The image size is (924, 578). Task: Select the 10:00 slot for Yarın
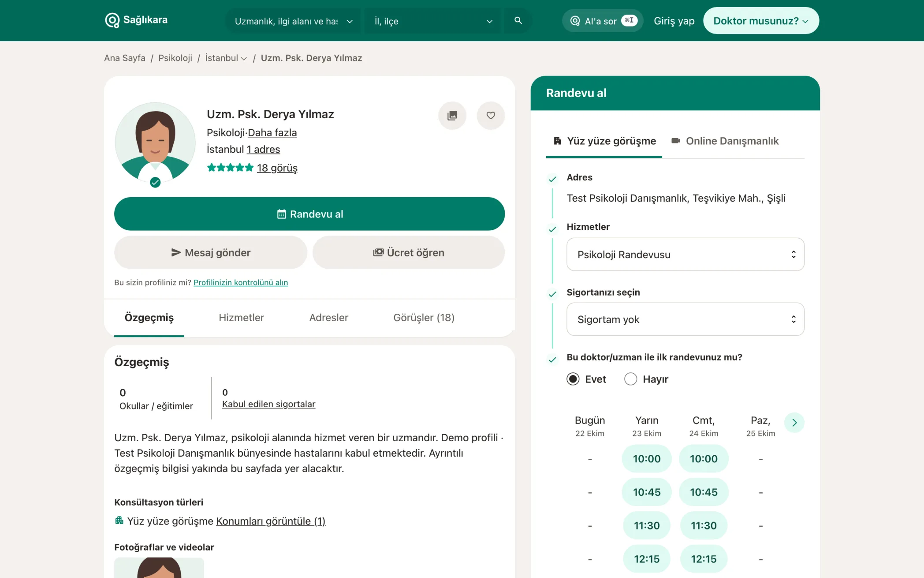[647, 459]
